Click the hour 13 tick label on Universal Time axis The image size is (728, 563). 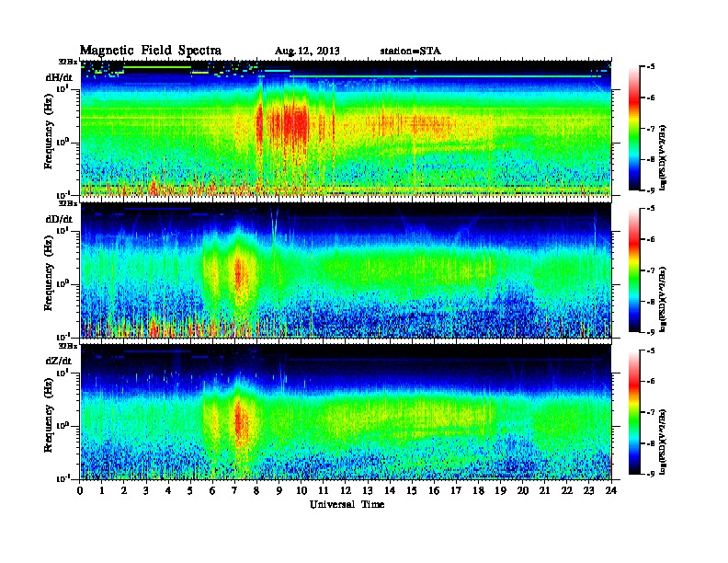click(x=368, y=490)
